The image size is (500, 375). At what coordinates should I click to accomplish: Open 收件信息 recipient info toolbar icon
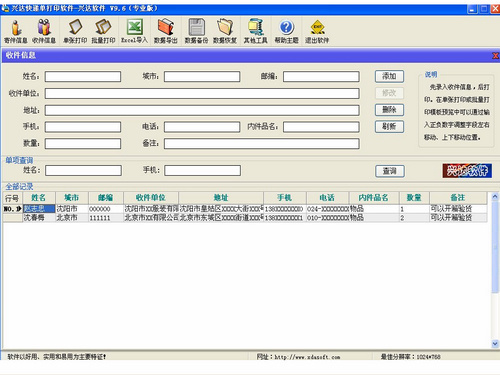coord(44,32)
